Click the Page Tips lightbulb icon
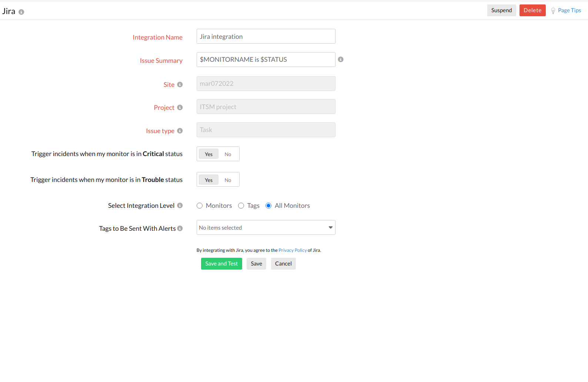Image resolution: width=588 pixels, height=382 pixels. point(553,11)
